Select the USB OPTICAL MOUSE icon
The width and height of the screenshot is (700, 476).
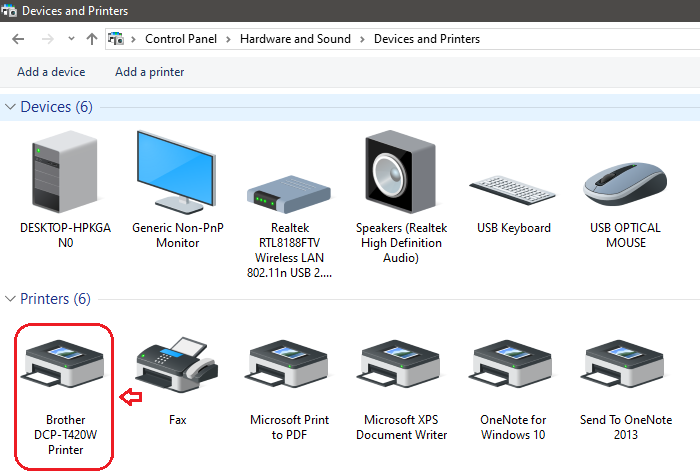[625, 184]
